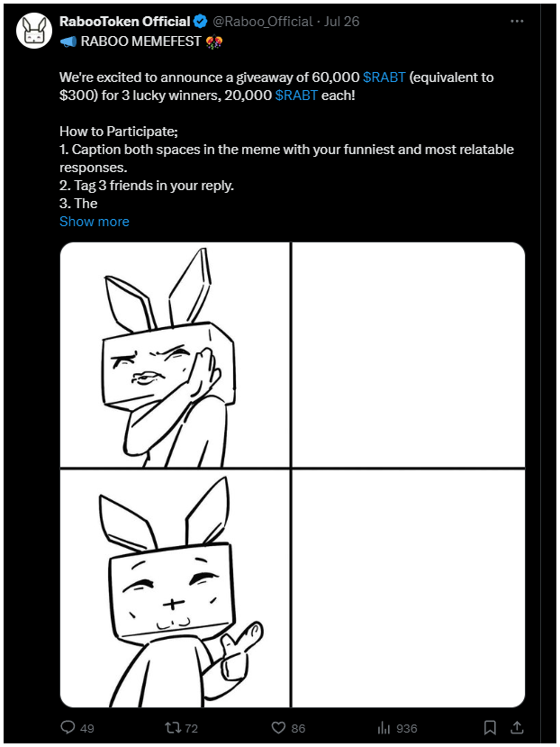560x747 pixels.
Task: Click the megaphone emoji before RABOO MEMEFEST
Action: 68,42
